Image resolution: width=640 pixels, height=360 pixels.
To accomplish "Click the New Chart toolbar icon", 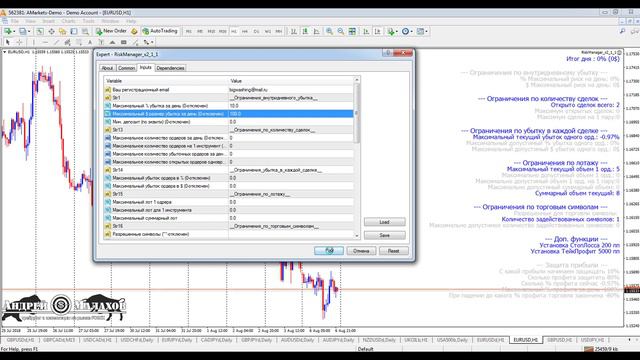I will pos(7,31).
